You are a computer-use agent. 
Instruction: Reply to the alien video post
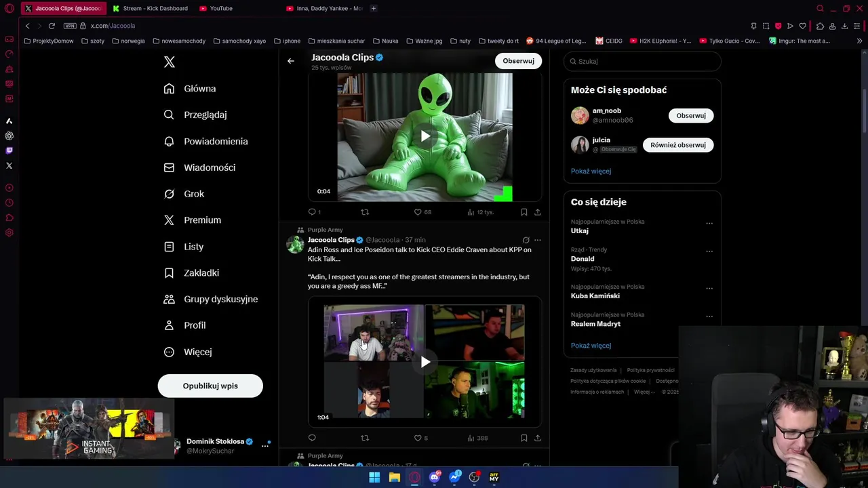pos(312,212)
